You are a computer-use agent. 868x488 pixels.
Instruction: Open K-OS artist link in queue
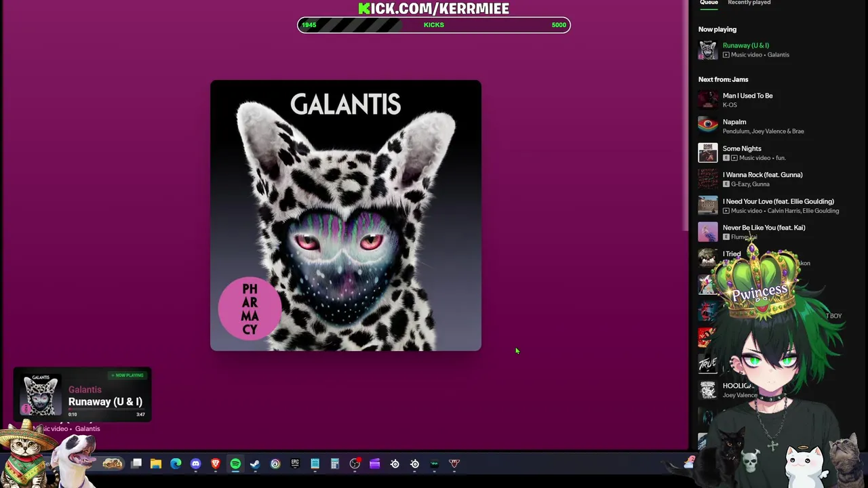point(730,105)
